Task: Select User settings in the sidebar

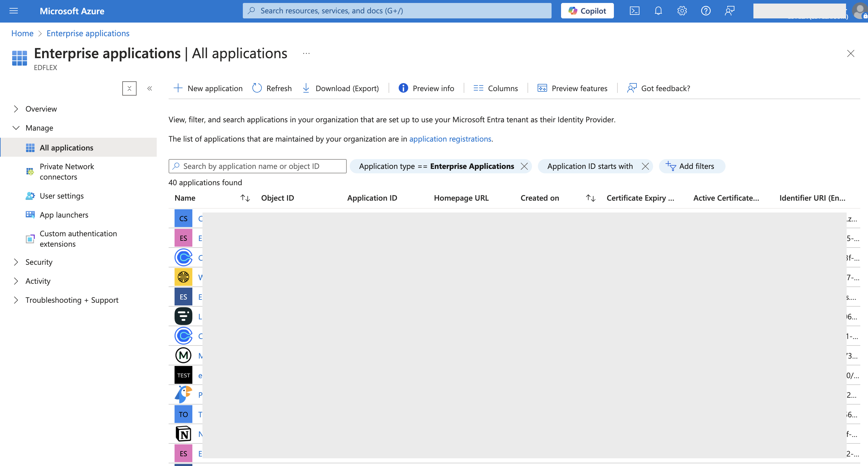Action: tap(61, 196)
